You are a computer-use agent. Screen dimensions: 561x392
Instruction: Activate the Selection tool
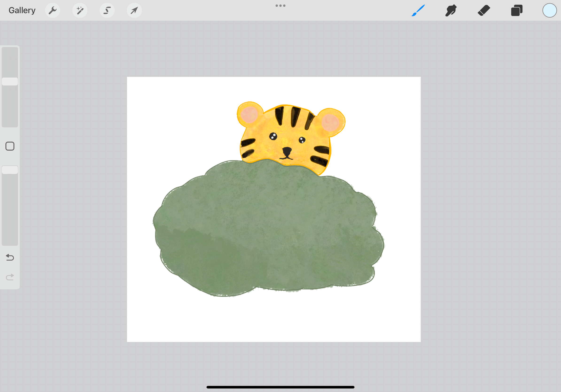107,10
